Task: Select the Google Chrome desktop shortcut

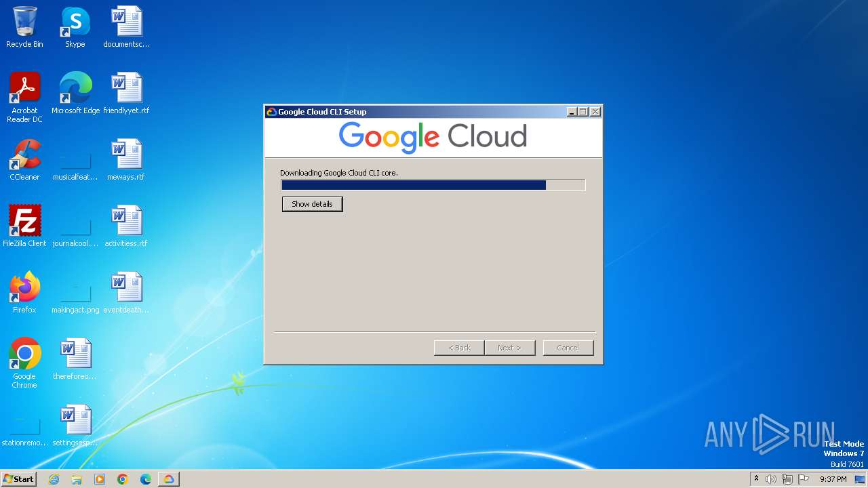Action: click(24, 363)
